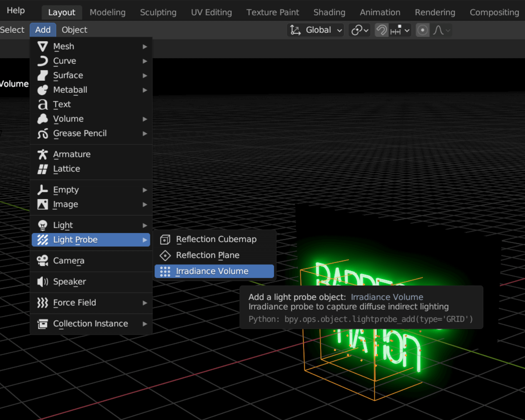Expand the Light Probe submenu arrow
This screenshot has height=420, width=525.
(145, 240)
